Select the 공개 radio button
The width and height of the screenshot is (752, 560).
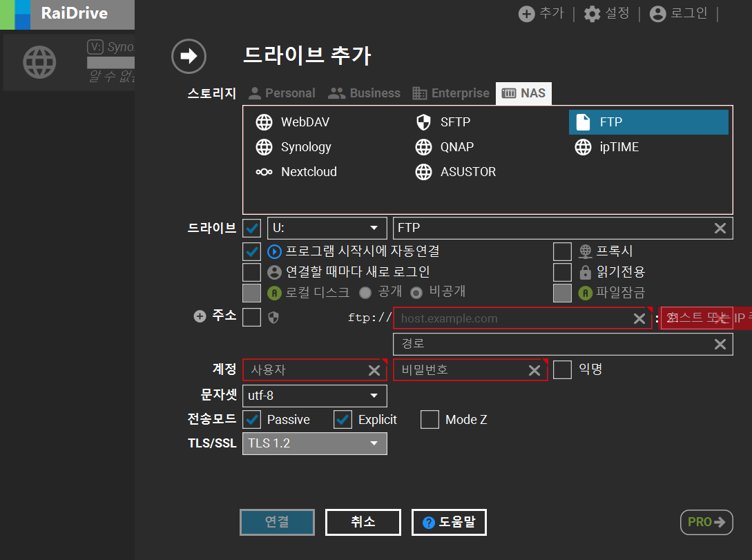(365, 293)
